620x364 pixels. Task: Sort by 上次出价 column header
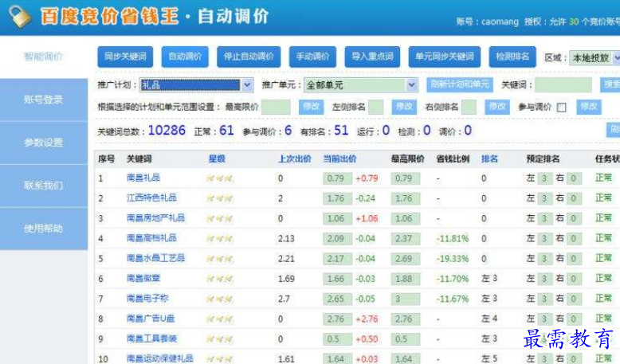pyautogui.click(x=295, y=159)
